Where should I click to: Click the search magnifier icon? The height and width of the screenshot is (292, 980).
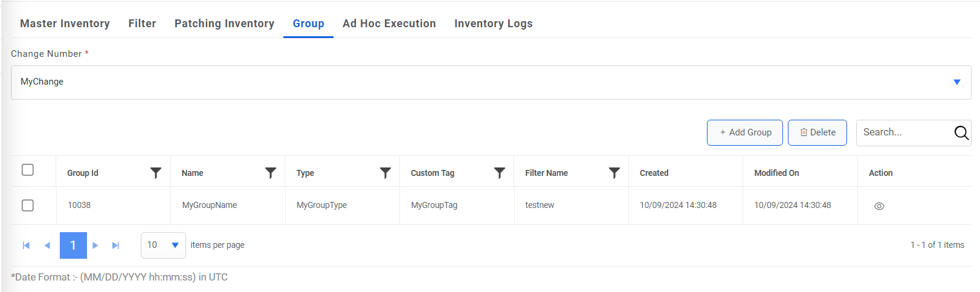coord(961,133)
